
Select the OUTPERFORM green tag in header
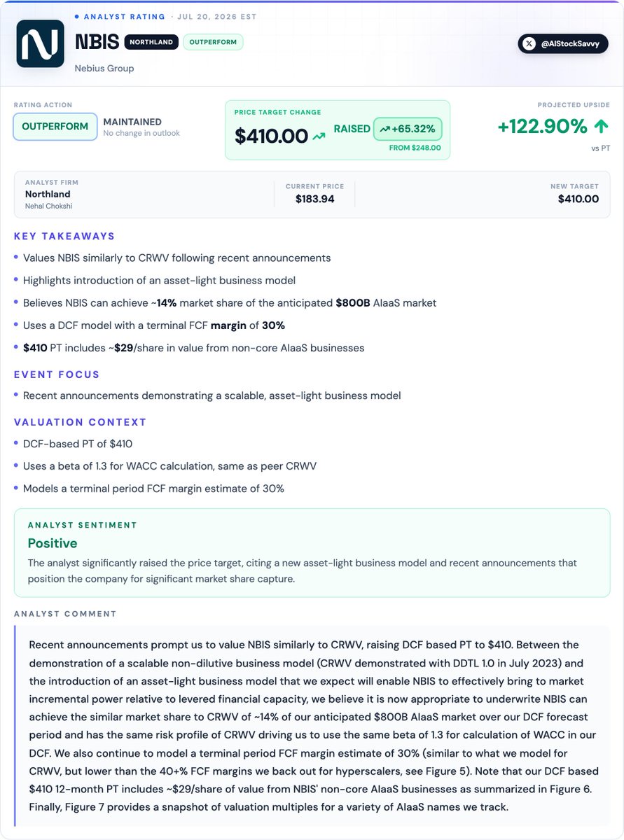tap(213, 42)
